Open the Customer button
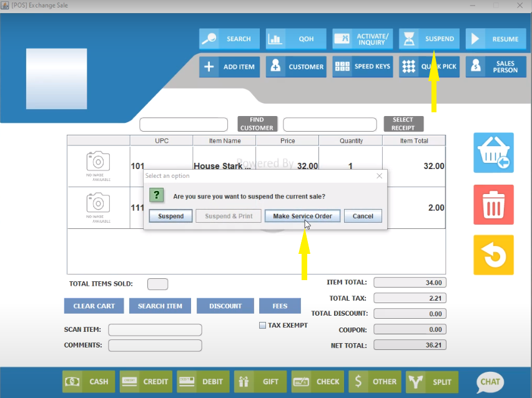 296,67
